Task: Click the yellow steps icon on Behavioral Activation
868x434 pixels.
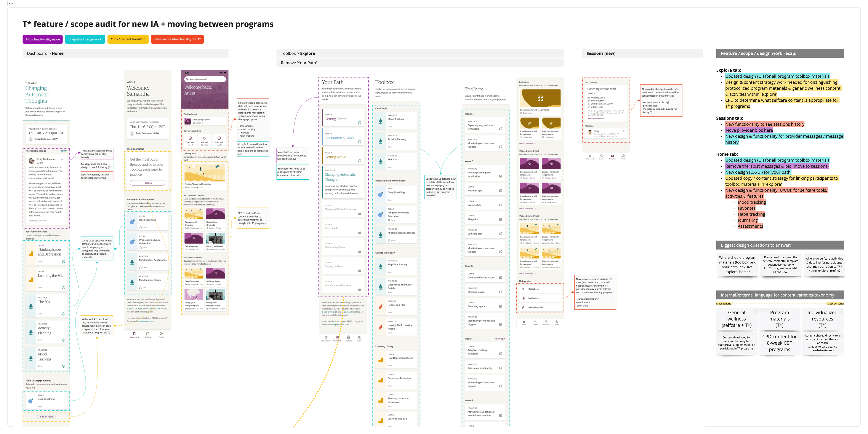Action: (x=380, y=380)
